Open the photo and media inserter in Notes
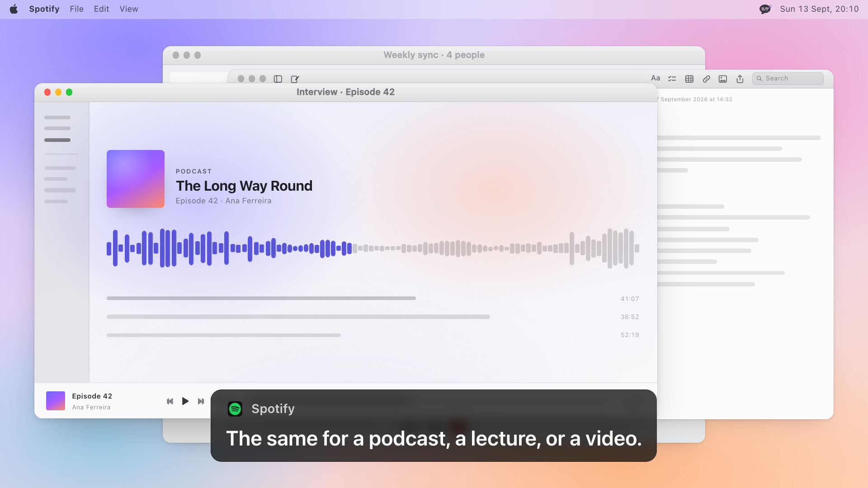 723,79
